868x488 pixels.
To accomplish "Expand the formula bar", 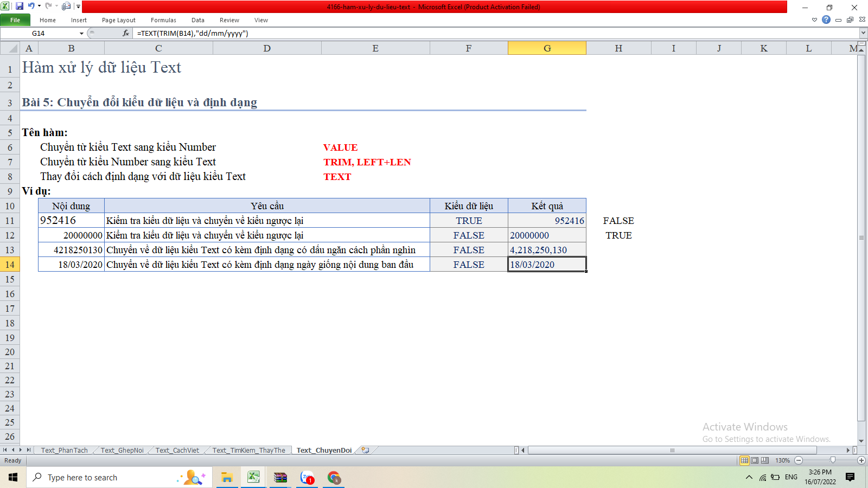I will [863, 33].
